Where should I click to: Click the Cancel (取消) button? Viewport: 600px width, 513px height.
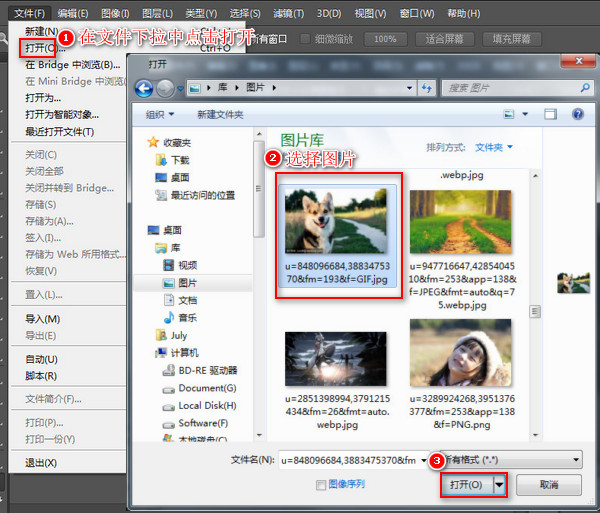(549, 485)
